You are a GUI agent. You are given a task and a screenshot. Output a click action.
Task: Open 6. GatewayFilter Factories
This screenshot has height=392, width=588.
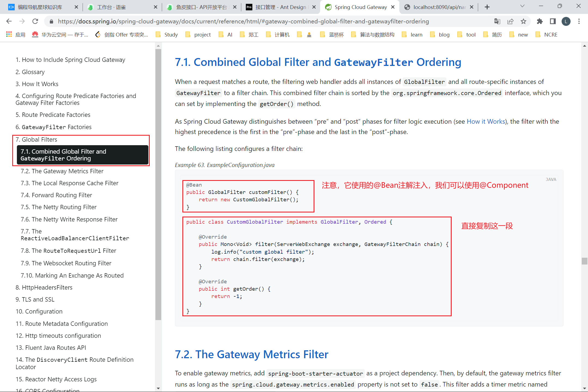(54, 127)
